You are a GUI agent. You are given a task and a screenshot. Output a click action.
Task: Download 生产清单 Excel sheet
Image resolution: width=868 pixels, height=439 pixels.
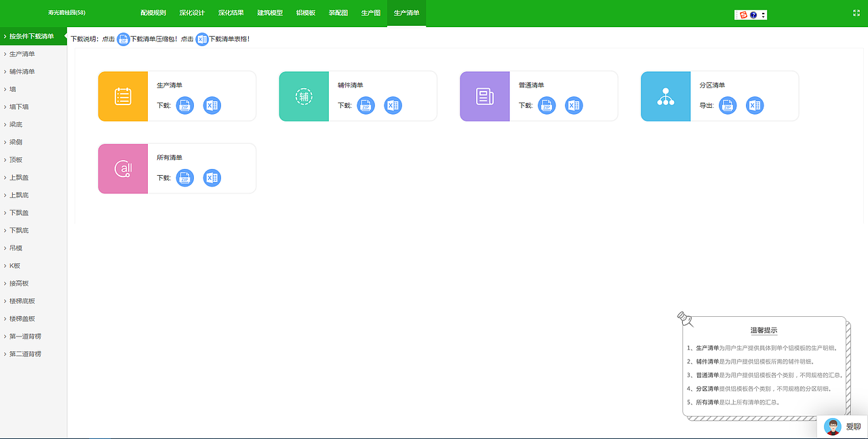coord(212,105)
